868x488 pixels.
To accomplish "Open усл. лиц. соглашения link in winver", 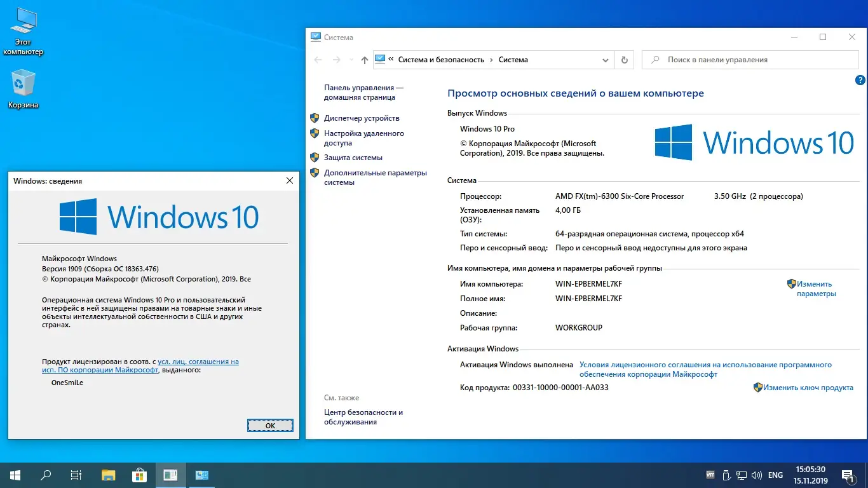I will (140, 365).
